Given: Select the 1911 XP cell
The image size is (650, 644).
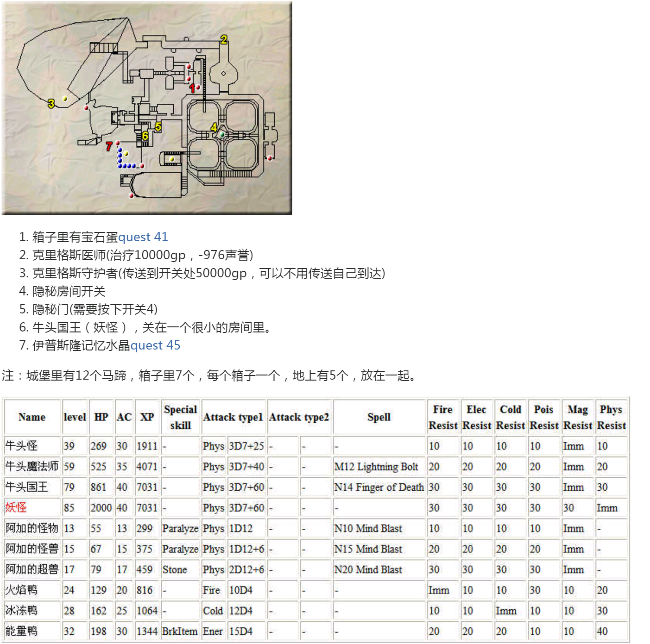Looking at the screenshot, I should coord(147,446).
